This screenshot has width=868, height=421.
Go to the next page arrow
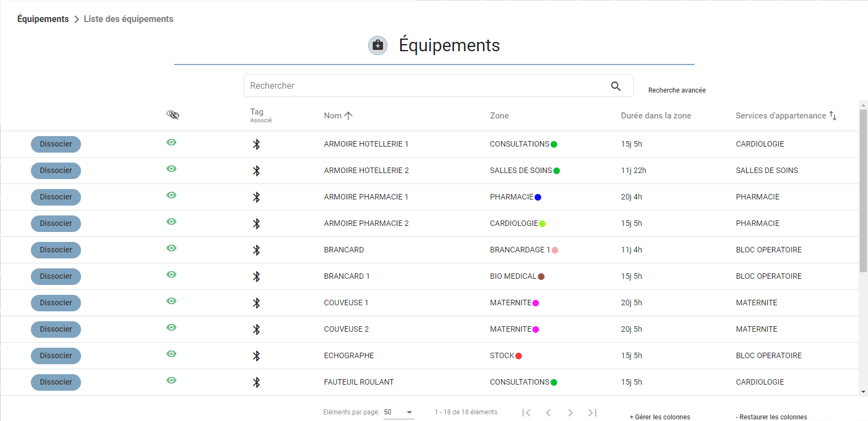[570, 413]
